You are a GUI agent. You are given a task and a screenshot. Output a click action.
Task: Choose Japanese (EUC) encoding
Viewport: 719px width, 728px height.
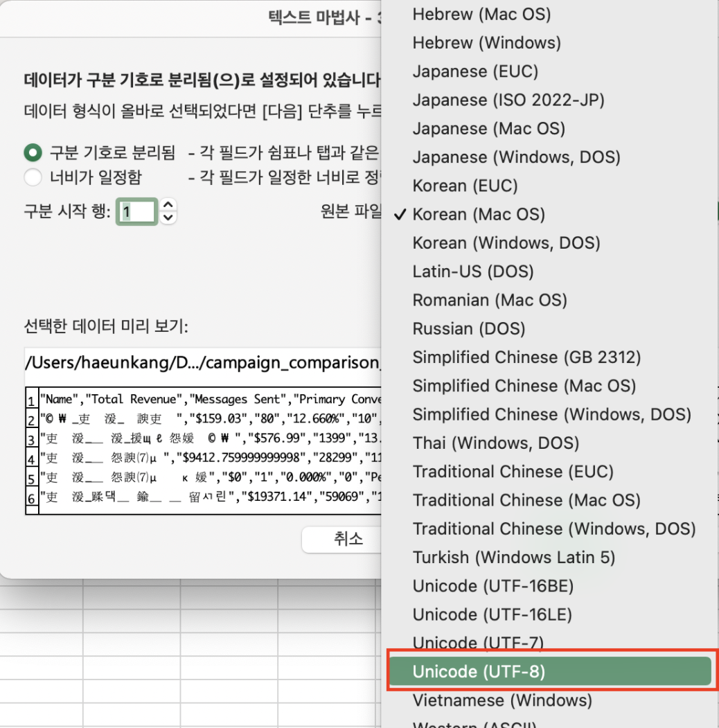click(549, 71)
